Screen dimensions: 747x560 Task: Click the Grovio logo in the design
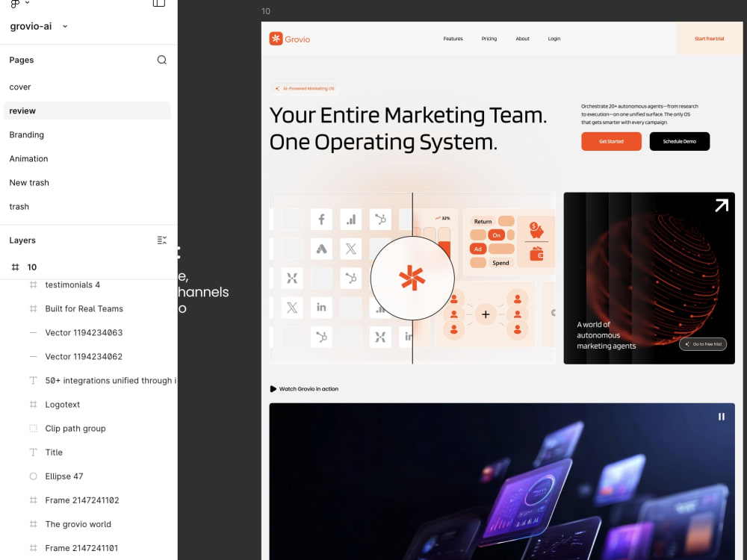click(290, 39)
